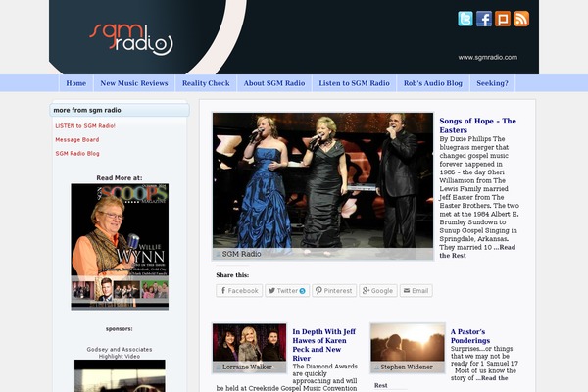Share the article via Twitter button

click(x=287, y=291)
